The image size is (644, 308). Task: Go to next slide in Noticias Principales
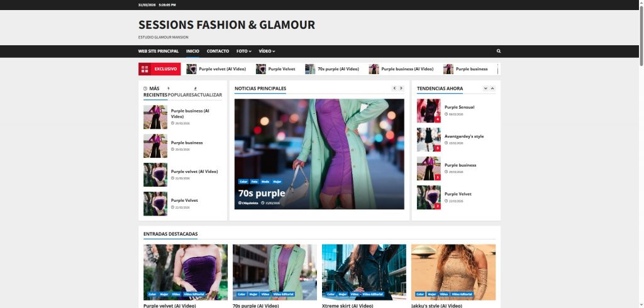401,89
